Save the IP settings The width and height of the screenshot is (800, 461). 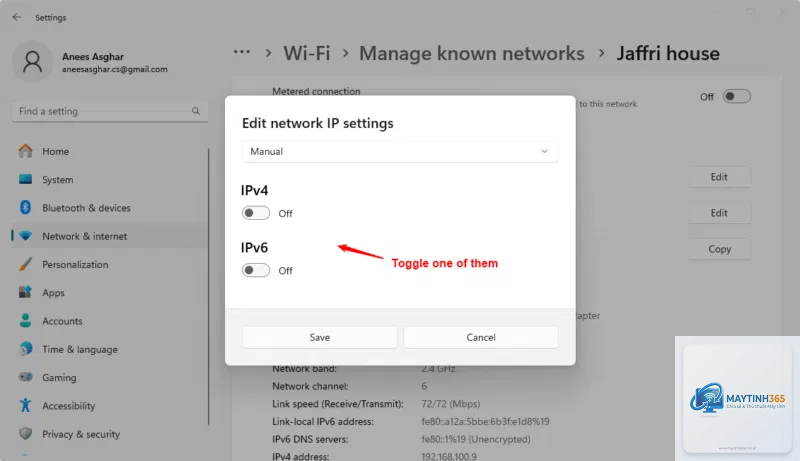coord(319,337)
